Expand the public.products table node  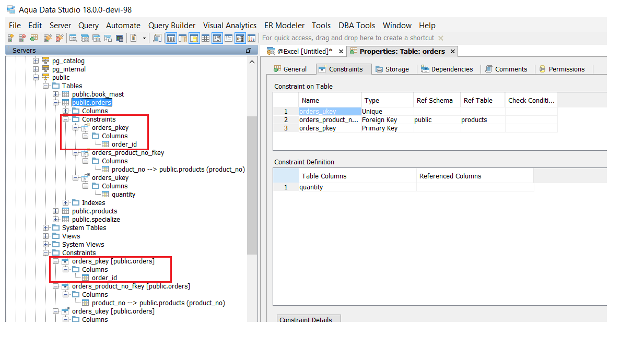[56, 211]
